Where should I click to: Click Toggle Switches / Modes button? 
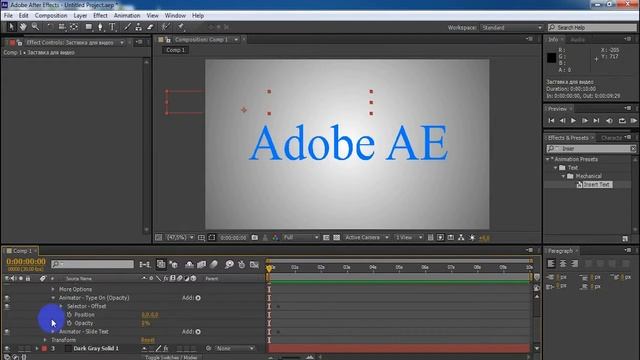pos(171,357)
